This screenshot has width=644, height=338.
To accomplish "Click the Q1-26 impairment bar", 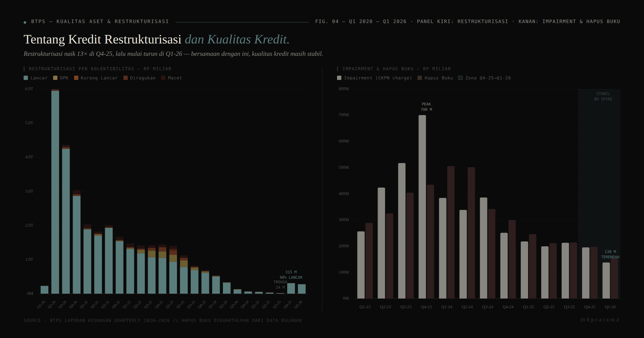I will [x=606, y=281].
